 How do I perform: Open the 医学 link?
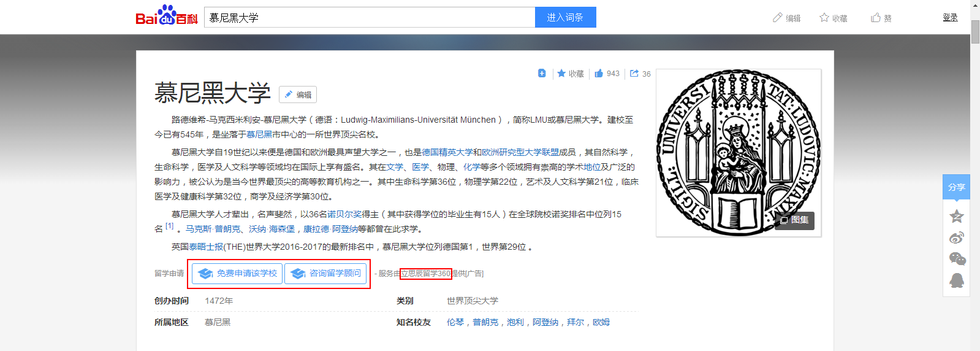(420, 167)
